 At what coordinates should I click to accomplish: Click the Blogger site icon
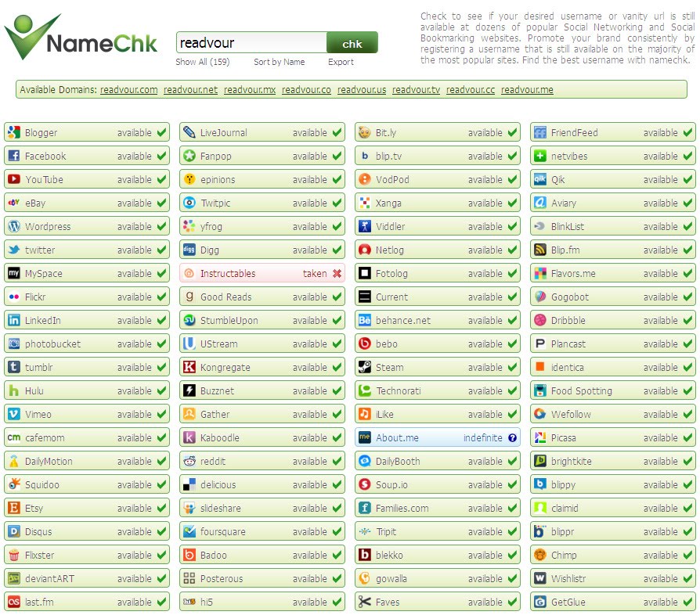pos(14,132)
